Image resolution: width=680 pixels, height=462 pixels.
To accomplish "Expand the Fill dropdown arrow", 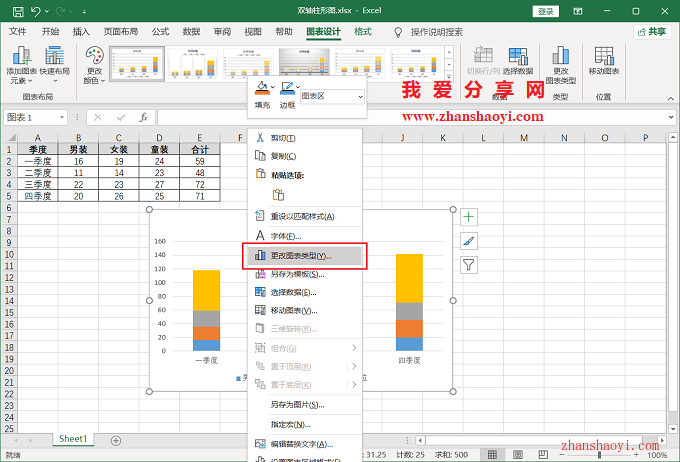I will point(272,87).
